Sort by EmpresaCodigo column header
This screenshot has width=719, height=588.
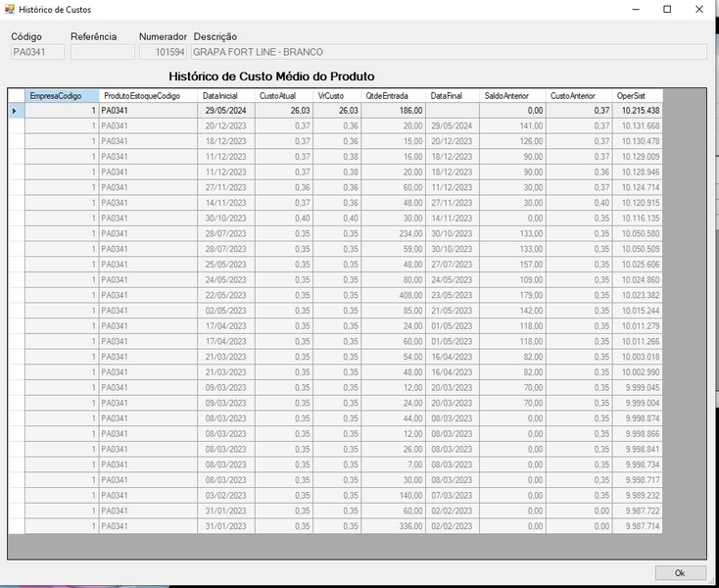tap(62, 96)
